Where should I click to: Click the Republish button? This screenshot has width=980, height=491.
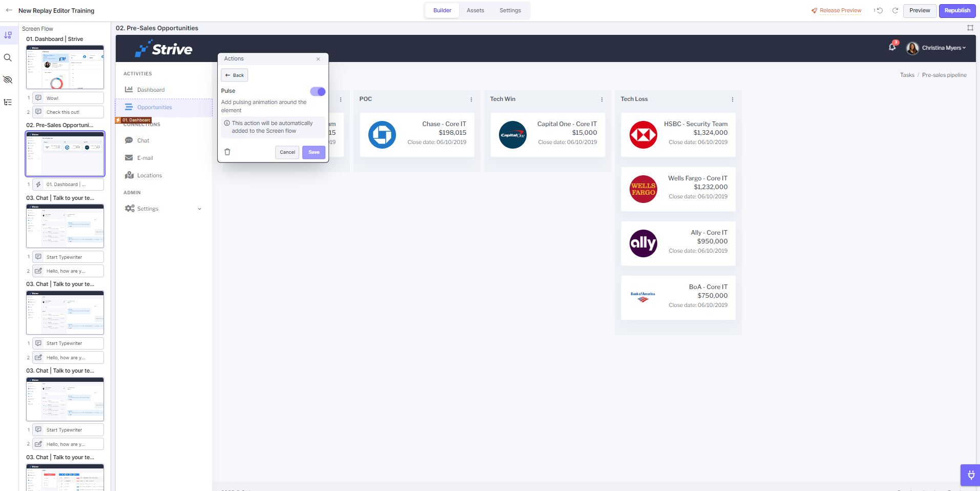point(957,10)
